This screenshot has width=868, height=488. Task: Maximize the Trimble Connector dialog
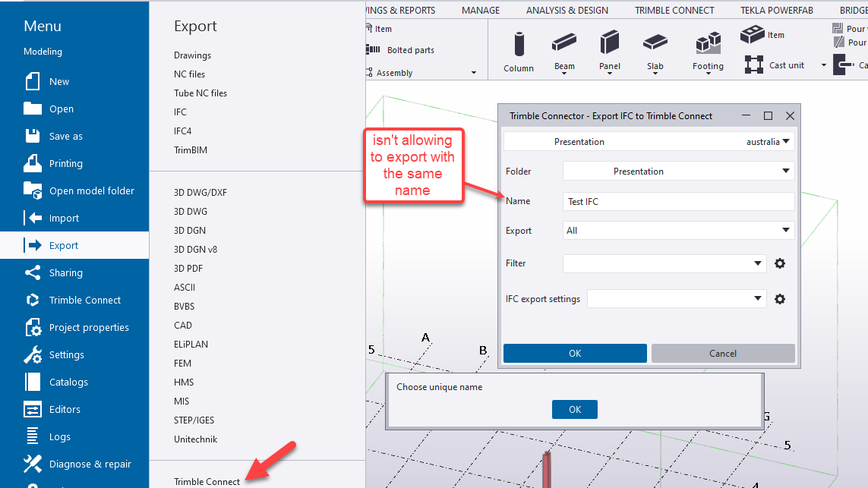[x=768, y=115]
